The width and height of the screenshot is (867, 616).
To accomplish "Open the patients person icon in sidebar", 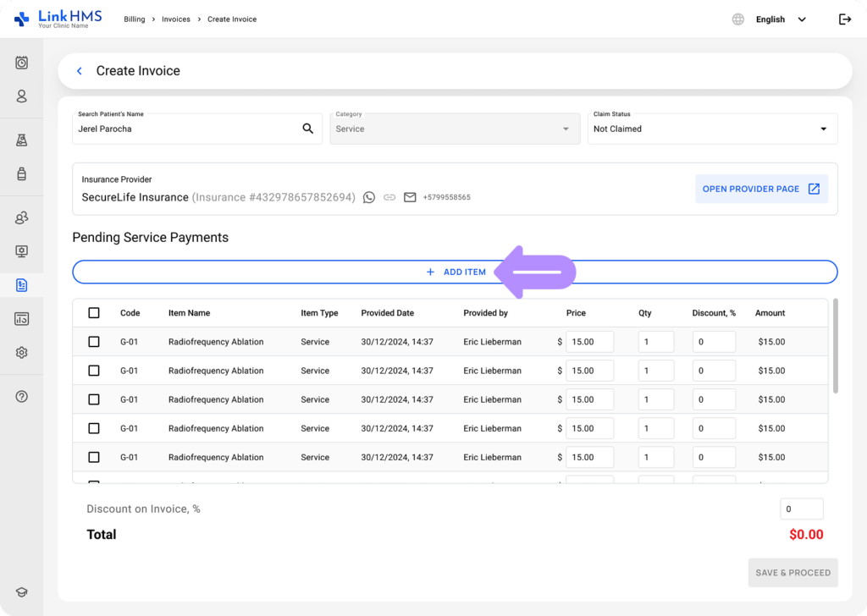I will coord(21,96).
